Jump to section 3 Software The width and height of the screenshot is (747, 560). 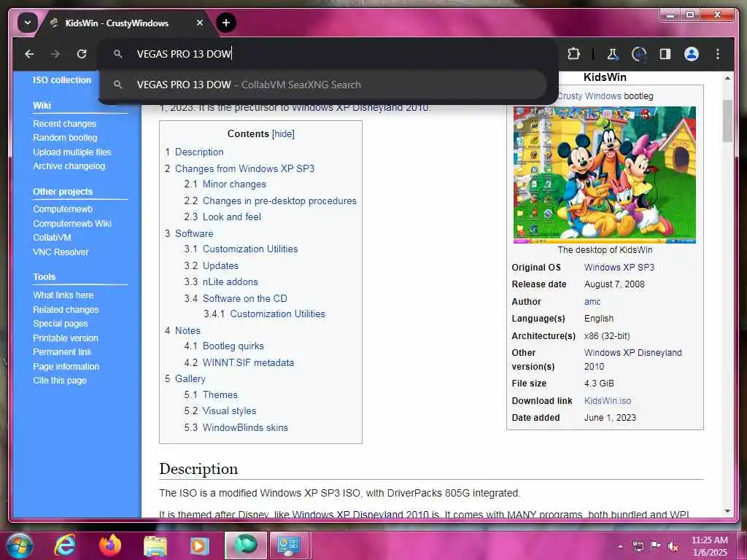tap(194, 234)
